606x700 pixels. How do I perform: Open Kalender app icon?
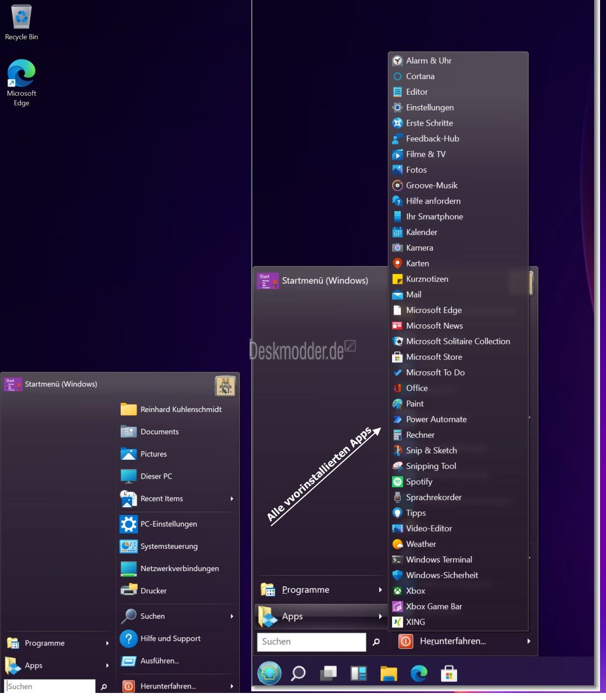point(398,232)
